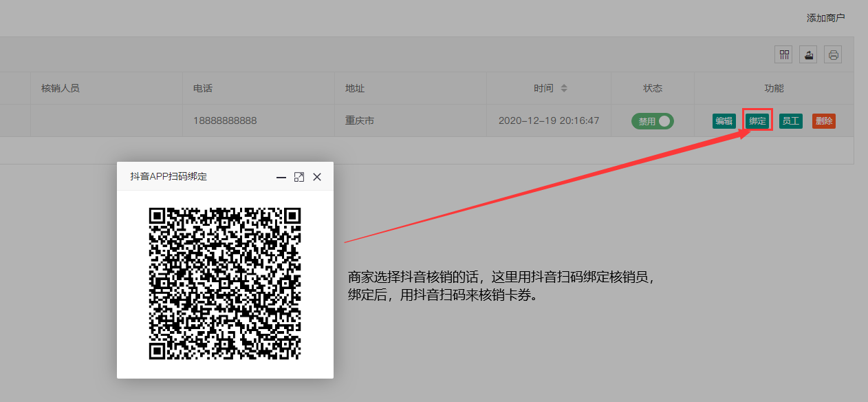Select the 2020-12-19 20:16:47 time cell
868x402 pixels.
point(549,120)
